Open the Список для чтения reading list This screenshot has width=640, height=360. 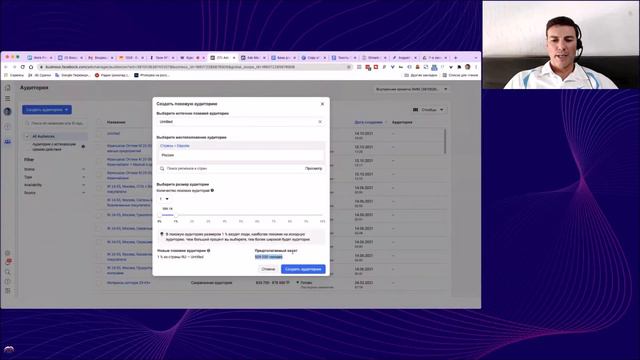pyautogui.click(x=460, y=75)
